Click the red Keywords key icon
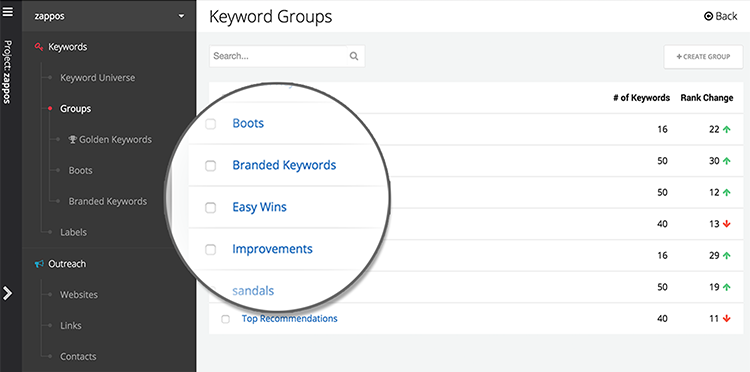 click(x=39, y=47)
